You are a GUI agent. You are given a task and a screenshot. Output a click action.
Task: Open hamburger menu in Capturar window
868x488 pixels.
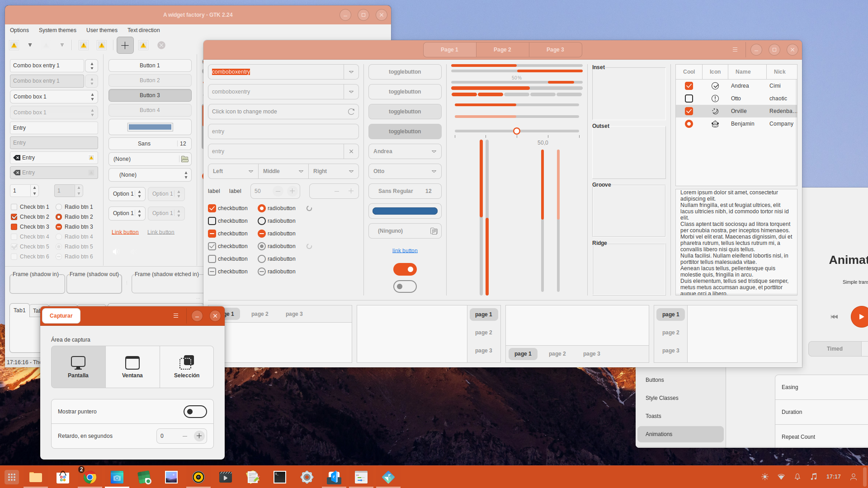[x=176, y=316]
